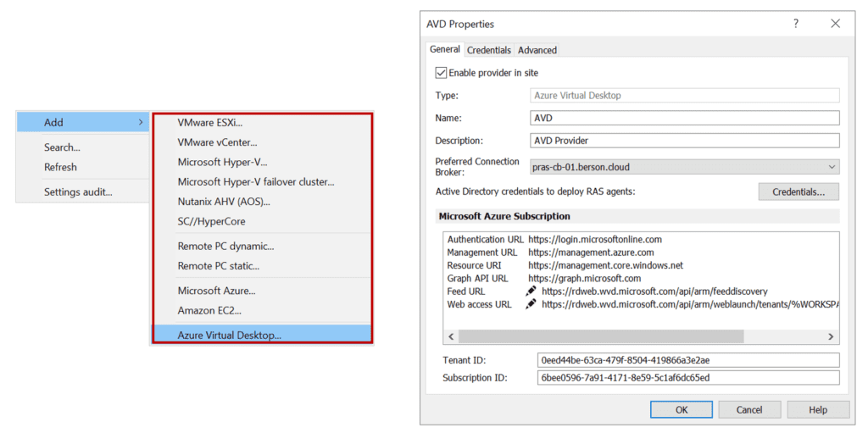Choose VMware vCenter from the menu
Screen dimensions: 868x433
click(x=217, y=142)
